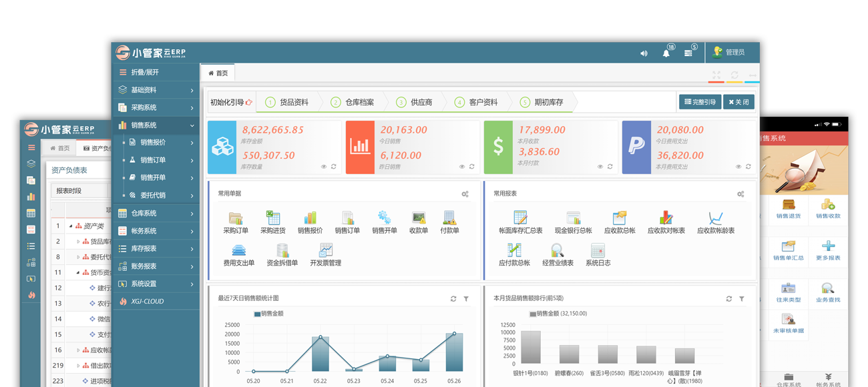Image resolution: width=868 pixels, height=387 pixels.
Task: Open the 采购进货 shortcut icon
Action: (273, 218)
